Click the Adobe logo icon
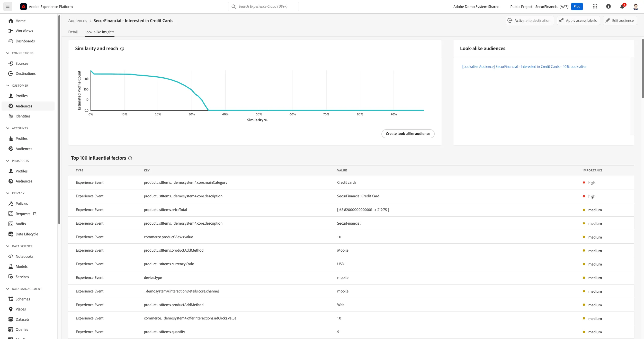Image resolution: width=644 pixels, height=339 pixels. [x=23, y=7]
